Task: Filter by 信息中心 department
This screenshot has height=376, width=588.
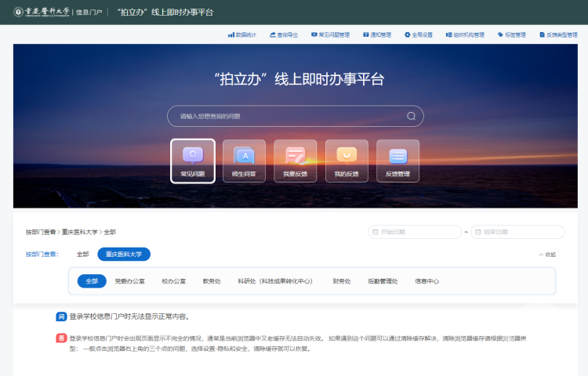Action: coord(426,280)
